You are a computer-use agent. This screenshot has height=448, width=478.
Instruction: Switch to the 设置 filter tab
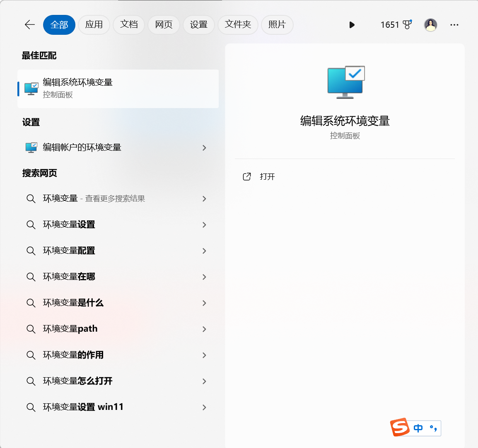pyautogui.click(x=199, y=25)
